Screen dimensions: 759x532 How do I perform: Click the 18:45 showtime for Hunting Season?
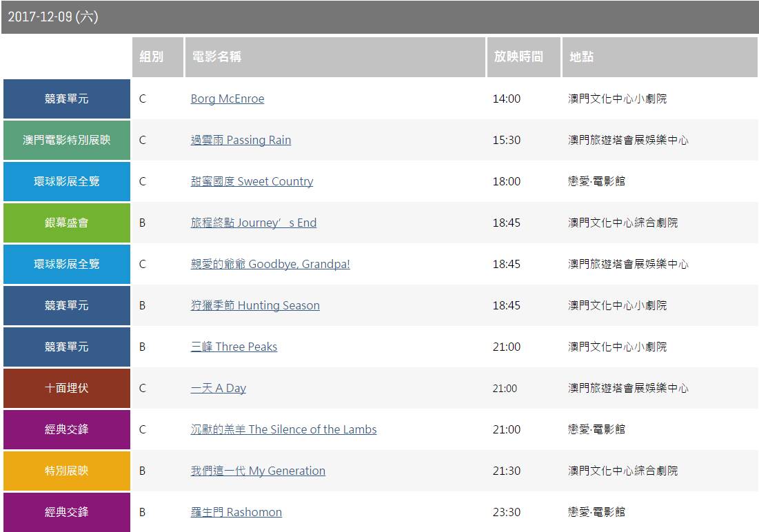[x=506, y=305]
